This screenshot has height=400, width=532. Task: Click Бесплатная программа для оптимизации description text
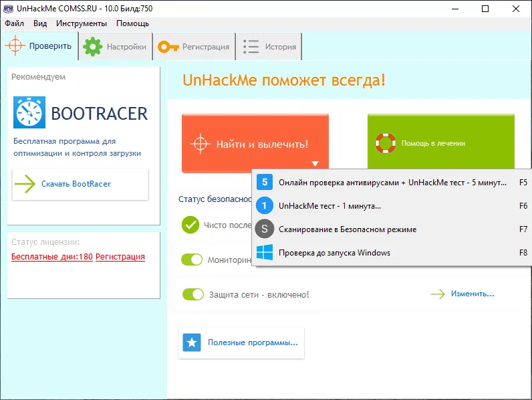click(77, 147)
